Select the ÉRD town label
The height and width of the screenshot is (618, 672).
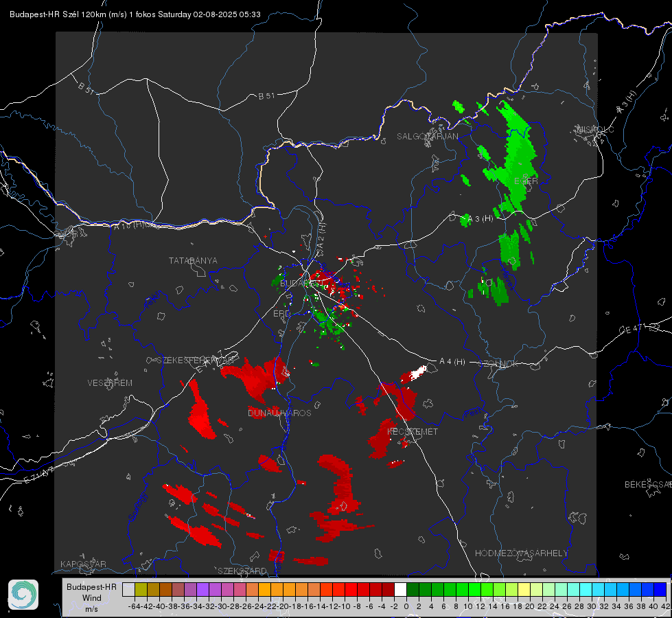(x=281, y=314)
